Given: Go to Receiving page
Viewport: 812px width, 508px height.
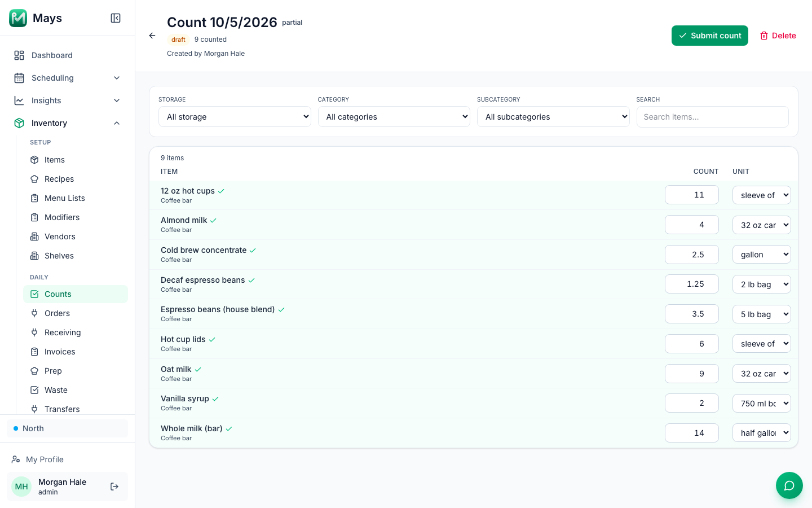Looking at the screenshot, I should coord(76,332).
